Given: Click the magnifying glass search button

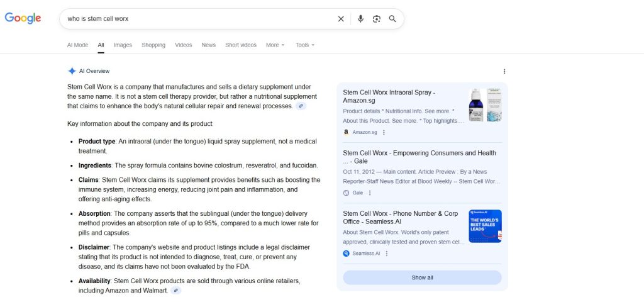Looking at the screenshot, I should tap(392, 19).
